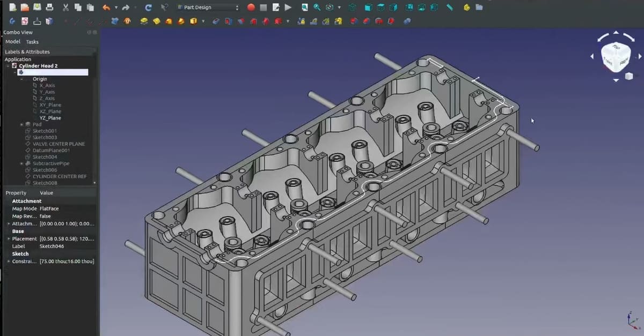Select the YZ_Plane origin item
The image size is (644, 336).
[x=50, y=118]
